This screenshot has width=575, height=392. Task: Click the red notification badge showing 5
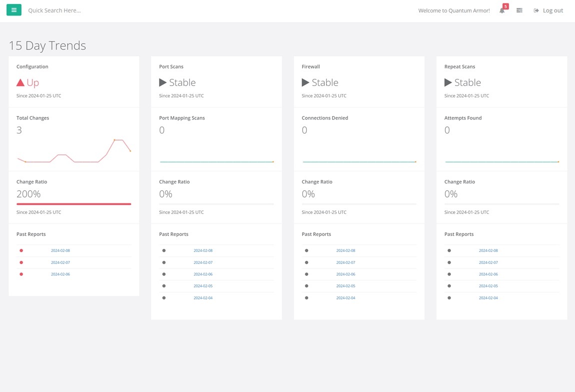[x=505, y=6]
